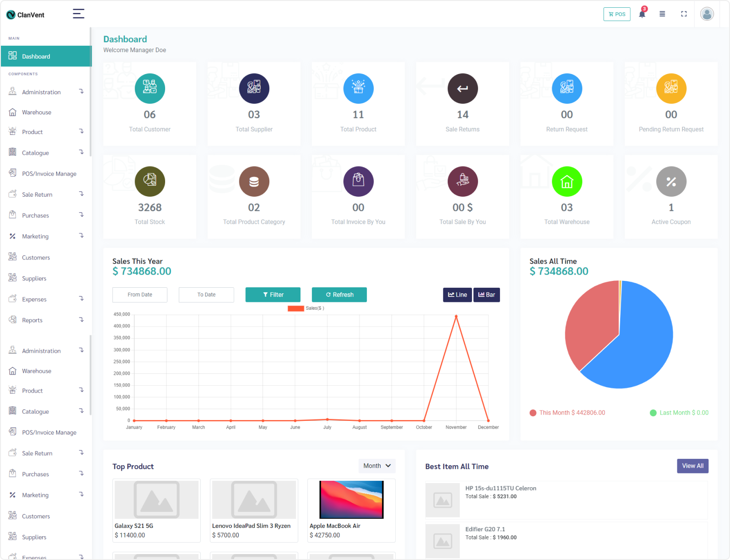The image size is (730, 560).
Task: Enter fullscreen using the expand icon
Action: point(684,14)
